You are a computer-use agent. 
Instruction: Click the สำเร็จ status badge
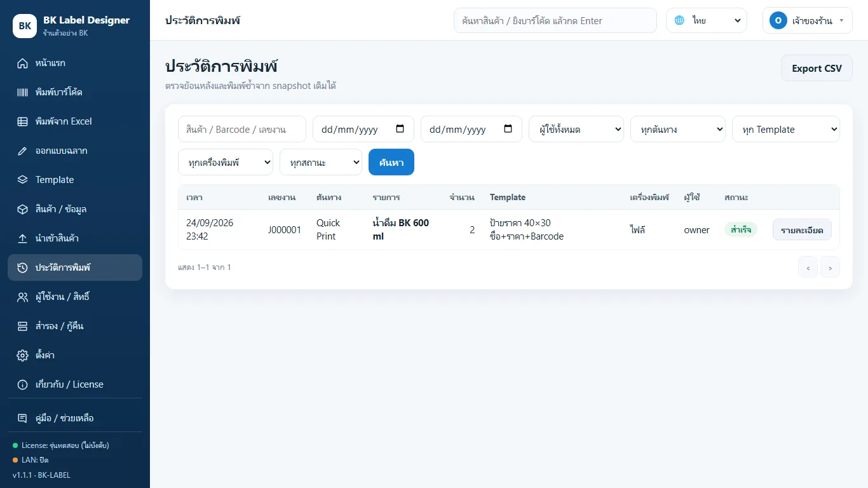coord(741,229)
